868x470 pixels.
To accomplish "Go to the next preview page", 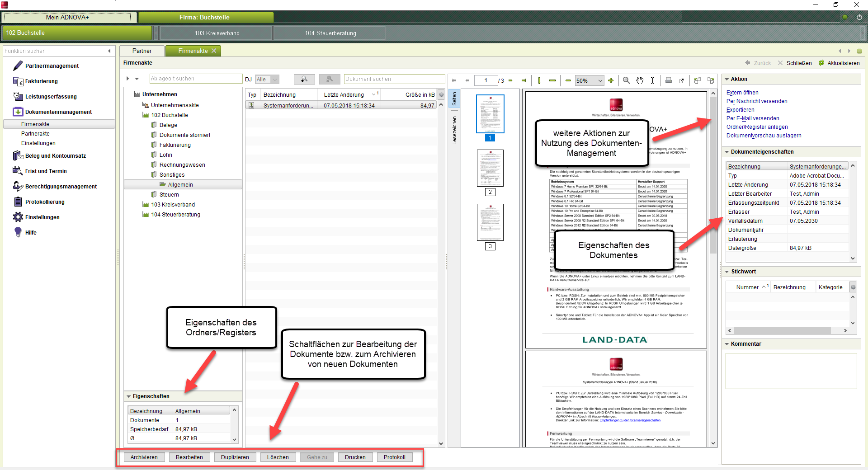I will (x=510, y=80).
